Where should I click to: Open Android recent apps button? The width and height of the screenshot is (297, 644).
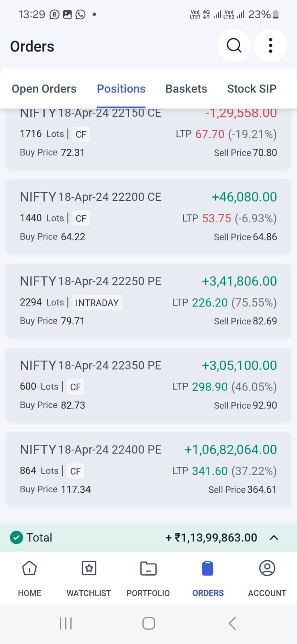click(x=66, y=623)
